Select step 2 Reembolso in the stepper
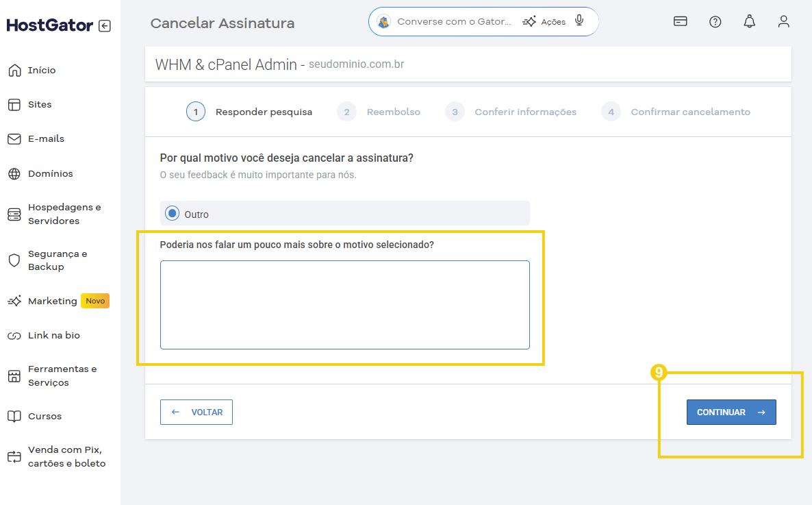The image size is (812, 505). 379,112
